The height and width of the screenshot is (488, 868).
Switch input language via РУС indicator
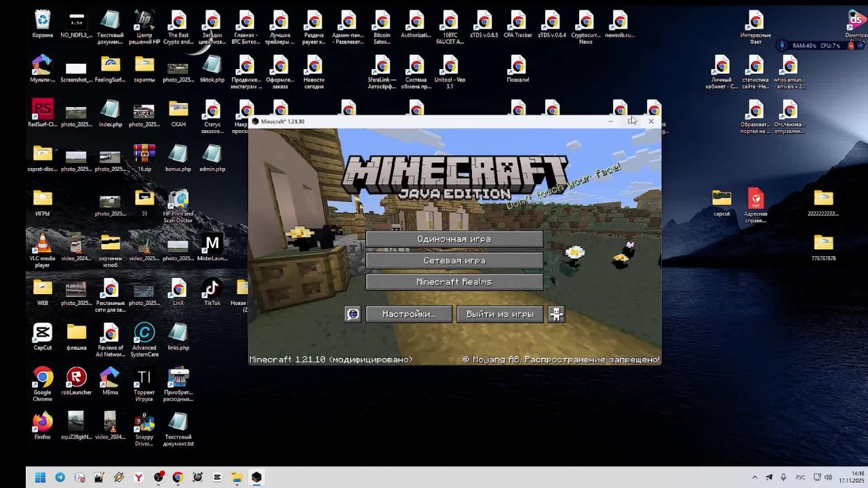(x=800, y=477)
